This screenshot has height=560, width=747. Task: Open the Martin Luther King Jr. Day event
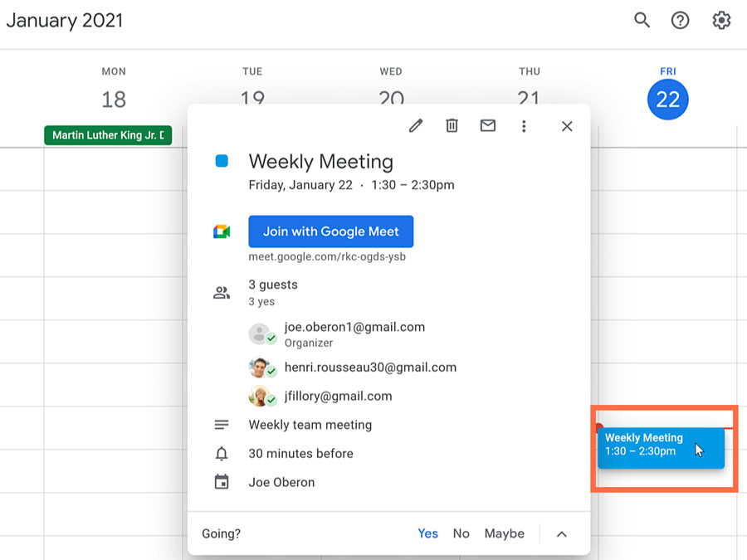[x=108, y=135]
